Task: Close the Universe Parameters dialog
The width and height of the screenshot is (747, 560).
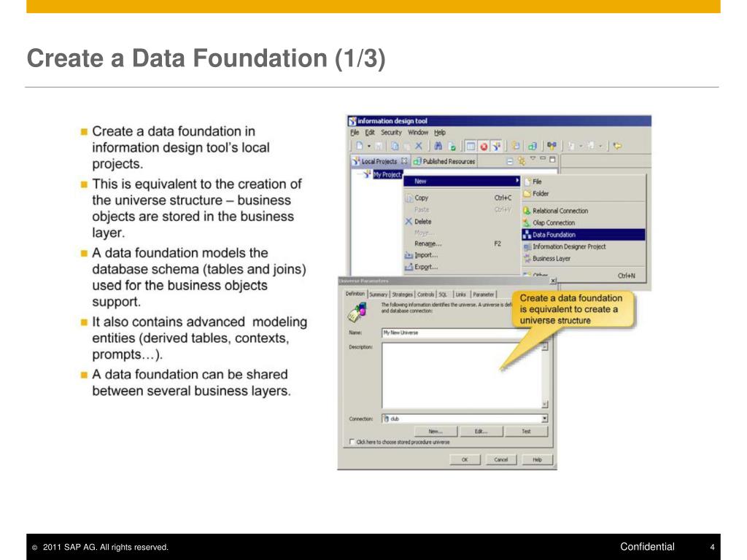Action: click(553, 281)
